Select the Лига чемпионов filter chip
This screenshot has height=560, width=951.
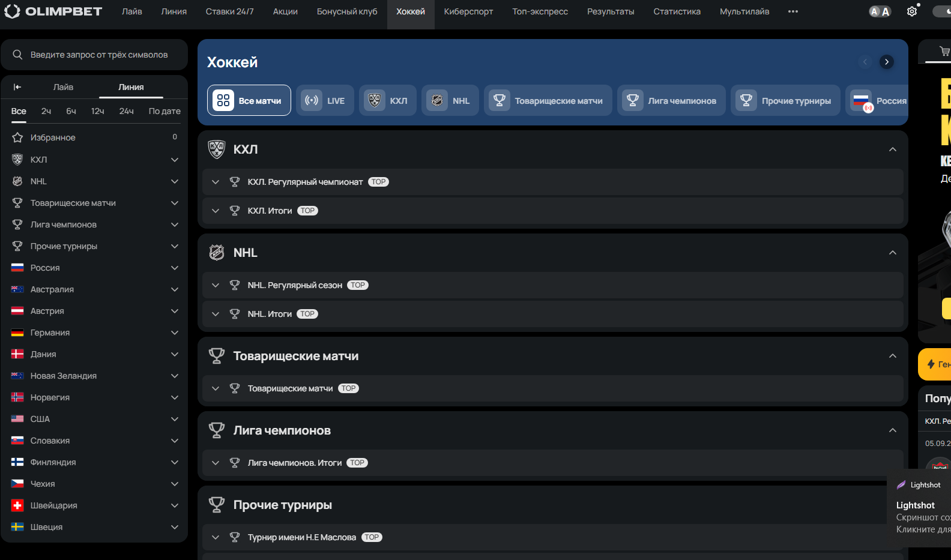(671, 100)
